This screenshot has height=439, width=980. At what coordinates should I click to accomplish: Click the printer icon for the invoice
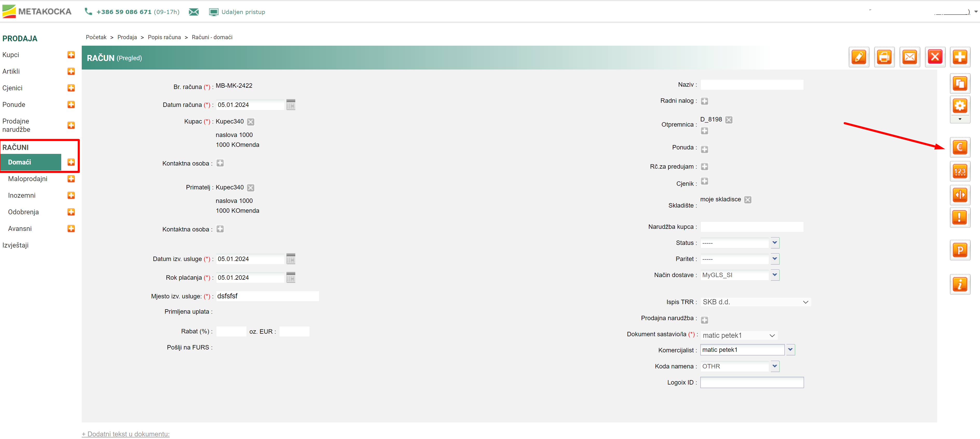click(x=884, y=57)
